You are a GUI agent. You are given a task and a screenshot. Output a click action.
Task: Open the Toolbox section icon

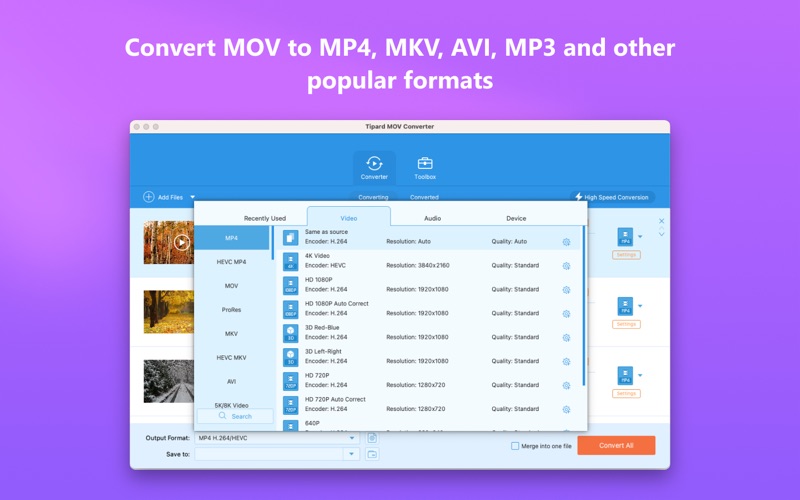(x=425, y=163)
